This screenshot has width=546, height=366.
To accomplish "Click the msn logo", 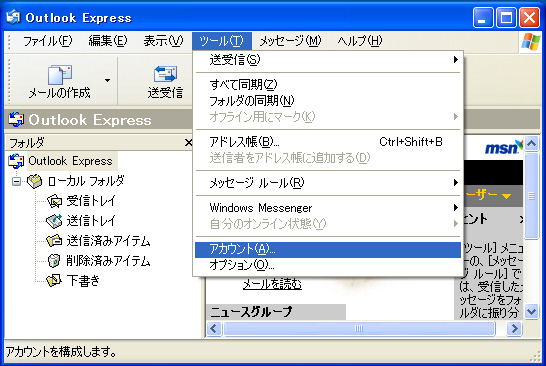I will (x=504, y=148).
